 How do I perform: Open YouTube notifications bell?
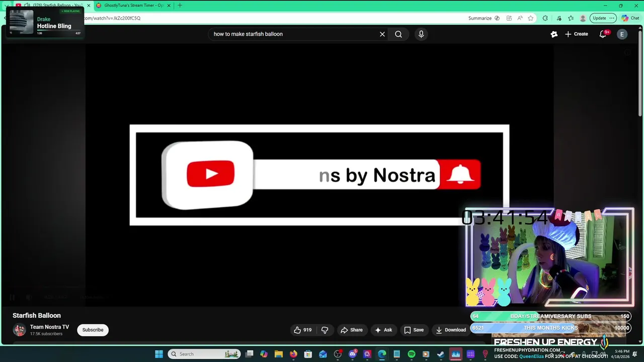pyautogui.click(x=603, y=34)
